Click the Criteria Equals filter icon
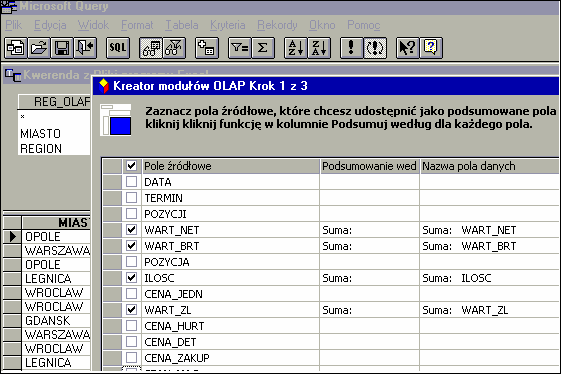The height and width of the screenshot is (374, 561). [x=239, y=48]
